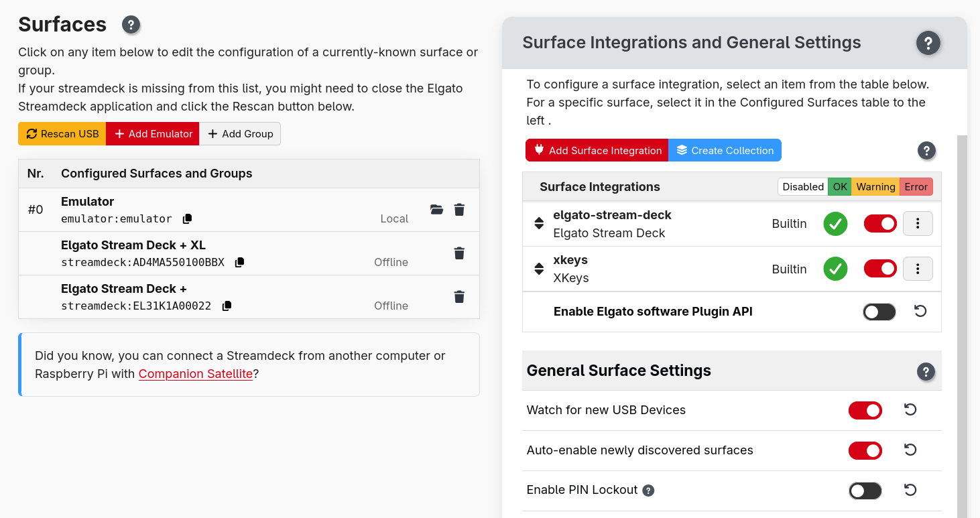Open help for General Surface Settings

point(926,371)
